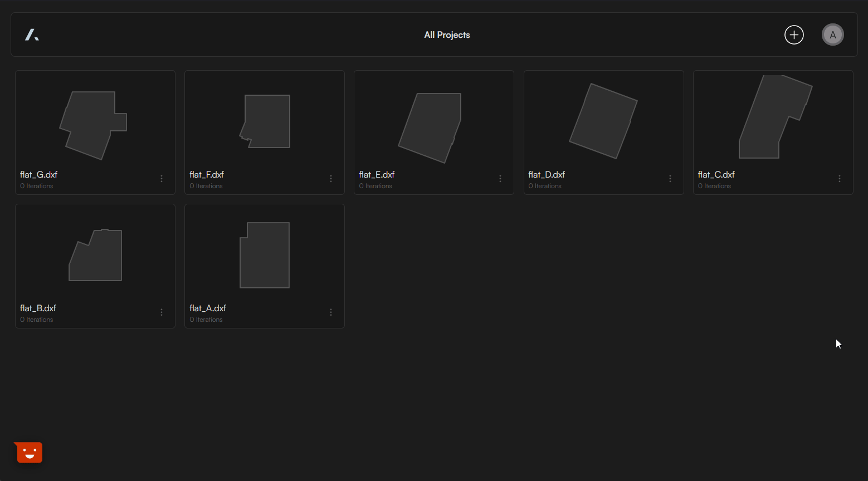Click the flat_A.dxf project name
This screenshot has width=868, height=481.
208,308
